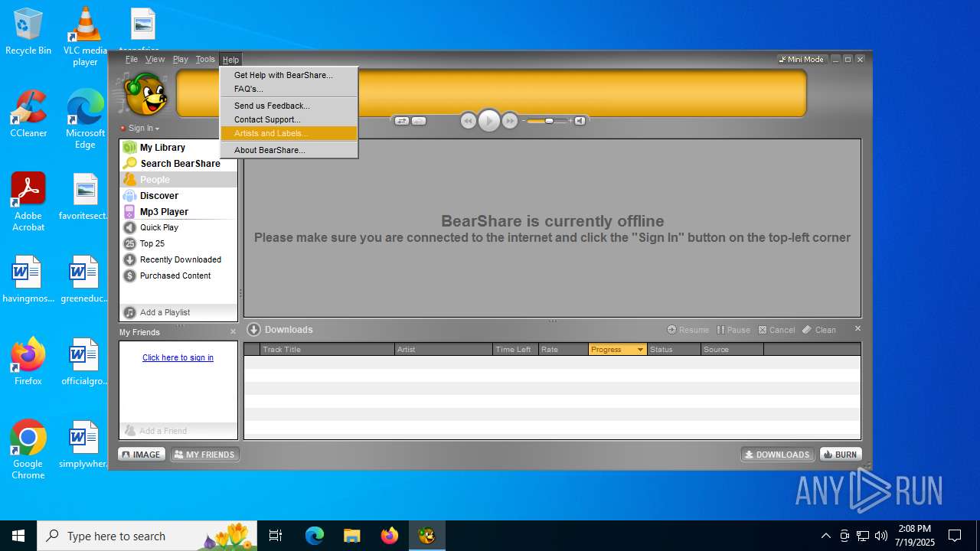
Task: Click the Help menu header
Action: tap(230, 59)
